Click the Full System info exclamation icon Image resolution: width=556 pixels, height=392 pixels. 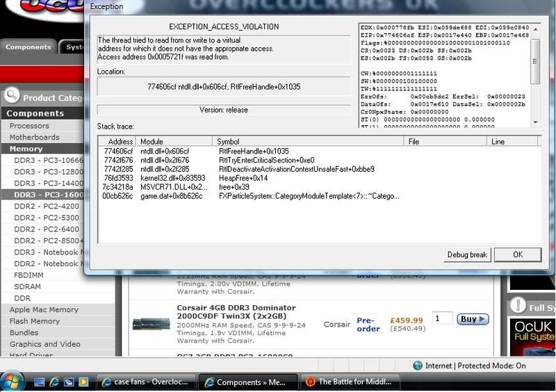click(x=518, y=305)
